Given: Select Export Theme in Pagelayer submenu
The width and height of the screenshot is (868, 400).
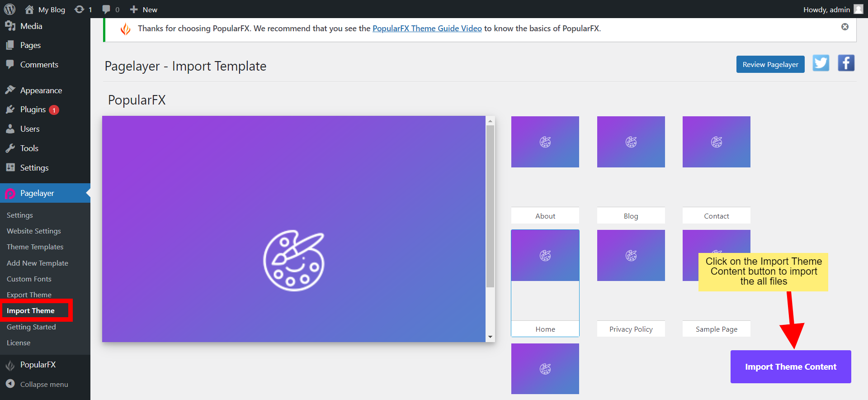Looking at the screenshot, I should [x=29, y=295].
